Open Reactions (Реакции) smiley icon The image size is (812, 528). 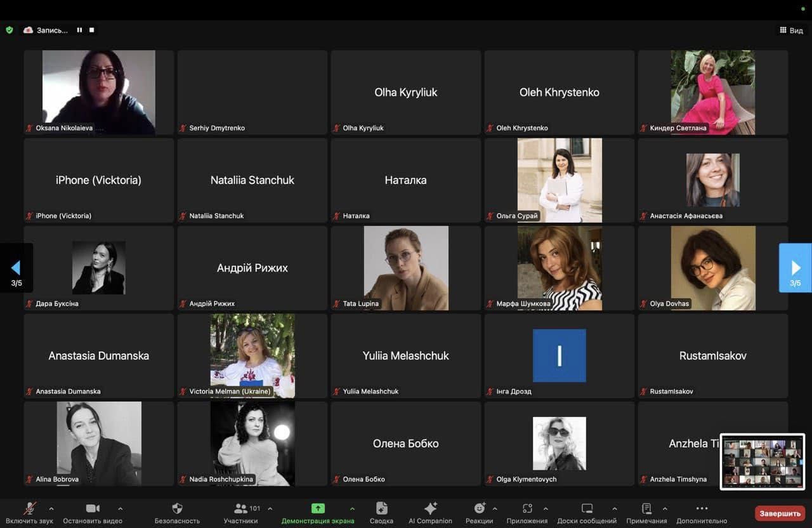[x=480, y=509]
